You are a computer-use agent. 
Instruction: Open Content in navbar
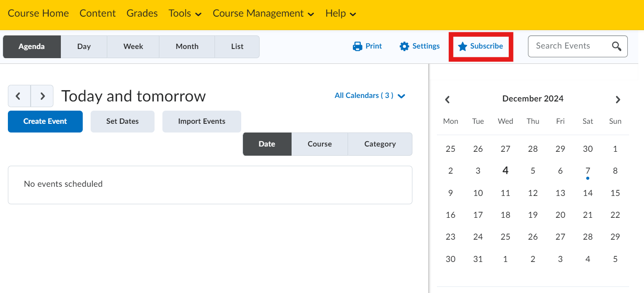point(98,14)
